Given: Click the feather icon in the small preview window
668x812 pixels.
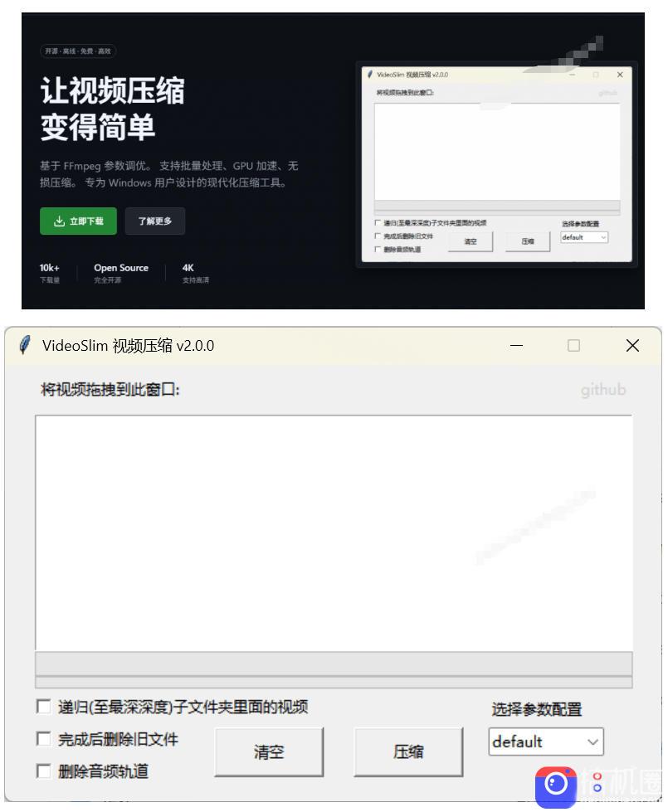Looking at the screenshot, I should tap(370, 75).
